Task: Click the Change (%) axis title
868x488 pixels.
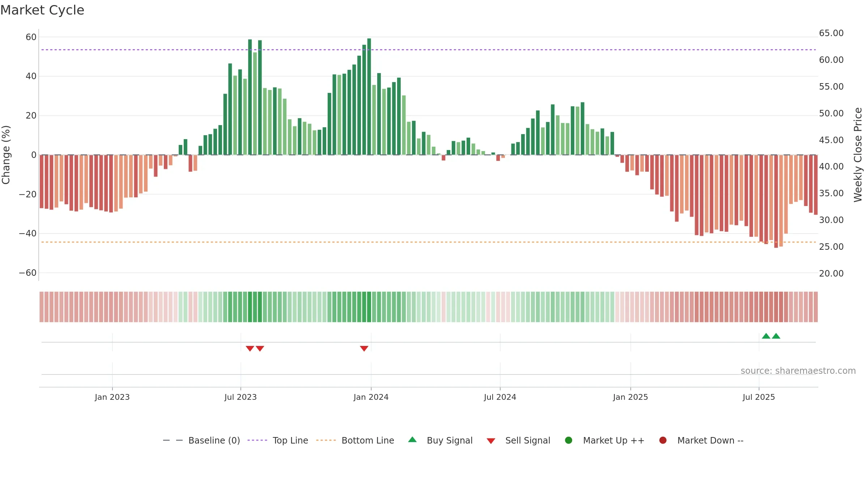Action: point(6,155)
